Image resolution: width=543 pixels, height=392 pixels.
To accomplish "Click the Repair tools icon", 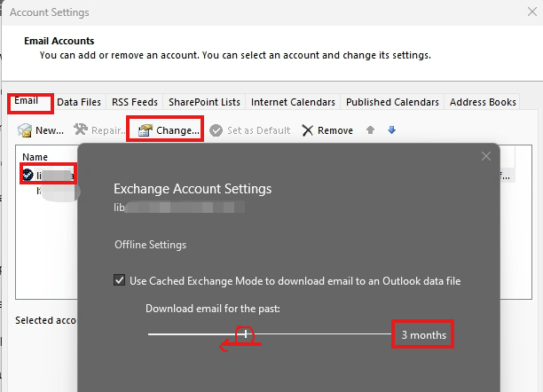I will (81, 129).
